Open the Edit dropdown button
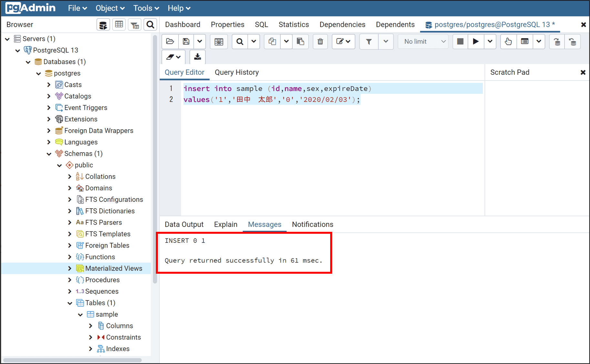 pos(343,42)
